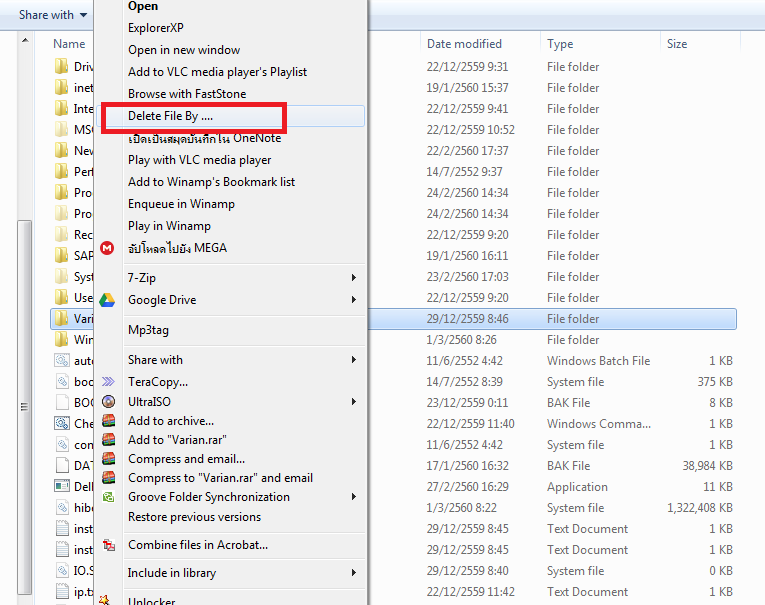Choose Open in the context menu
This screenshot has width=765, height=605.
143,6
